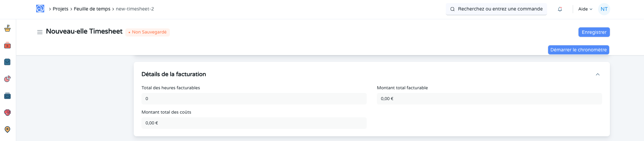
Task: Open the Aide help dropdown
Action: pos(585,9)
